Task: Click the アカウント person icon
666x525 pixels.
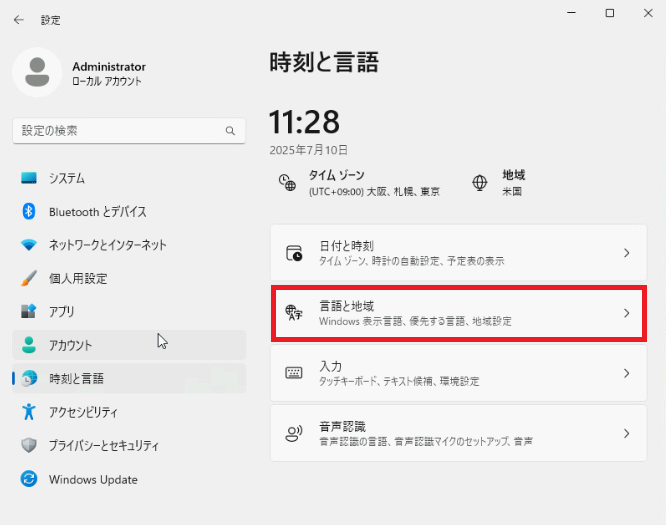Action: click(x=29, y=345)
